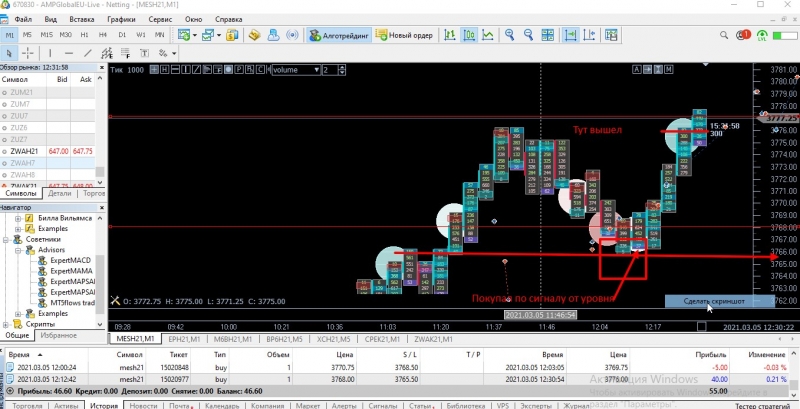Select the H4 timeframe
800x409 pixels.
click(103, 35)
